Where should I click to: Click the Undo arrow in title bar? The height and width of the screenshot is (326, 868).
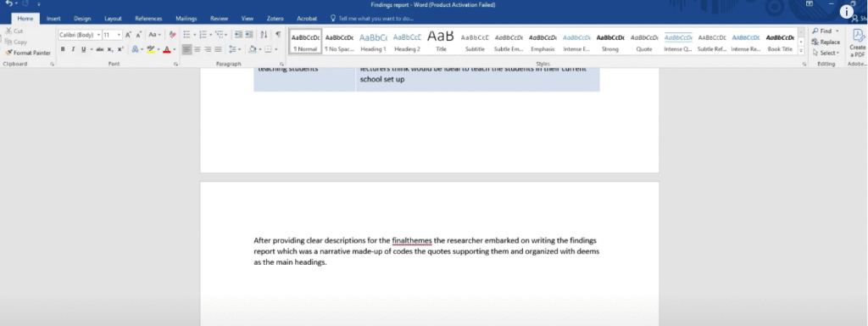[x=8, y=4]
